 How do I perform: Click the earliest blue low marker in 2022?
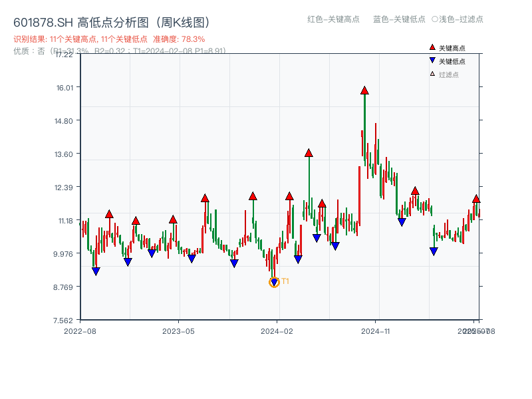pos(96,271)
